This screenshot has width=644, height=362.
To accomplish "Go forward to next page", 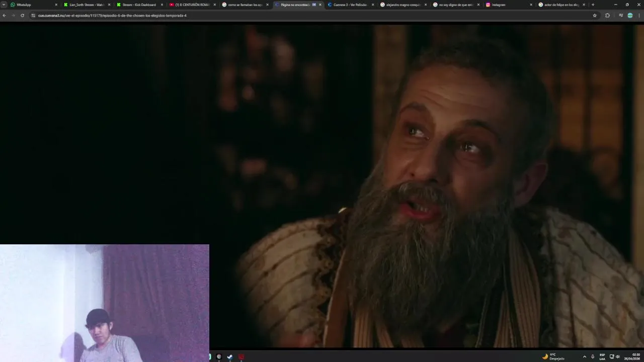I will 13,16.
